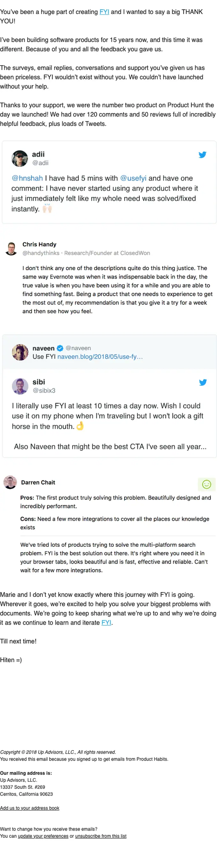Click the Twitter bird icon in sibi's tweet
The width and height of the screenshot is (217, 868).
point(203,383)
